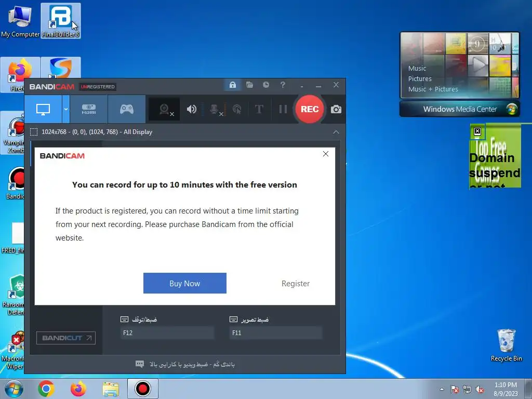The image size is (532, 399).
Task: Click Music + Pictures in gadget
Action: pyautogui.click(x=433, y=89)
